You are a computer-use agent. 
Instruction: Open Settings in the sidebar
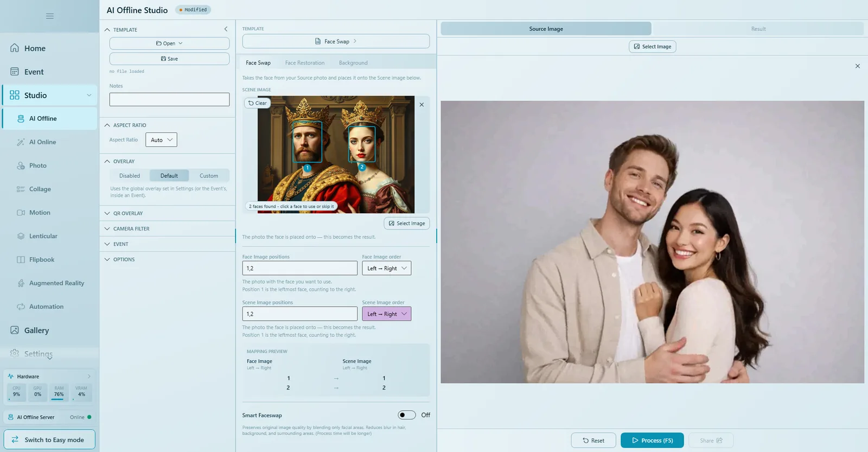click(x=49, y=354)
